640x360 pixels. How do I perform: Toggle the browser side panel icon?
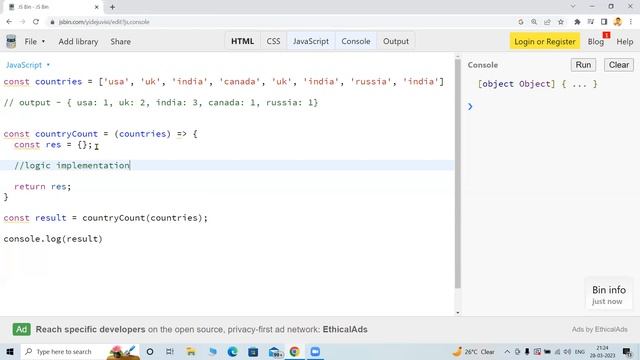604,22
